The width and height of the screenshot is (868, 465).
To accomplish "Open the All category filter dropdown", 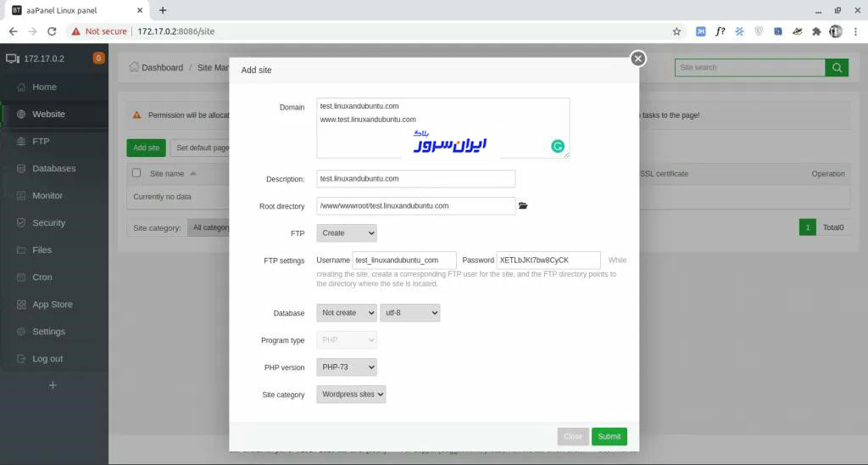I will pyautogui.click(x=209, y=227).
